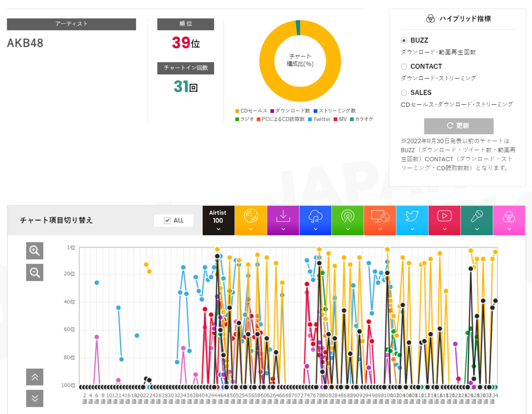Click the pink data point at week 6
The width and height of the screenshot is (532, 414).
97,337
